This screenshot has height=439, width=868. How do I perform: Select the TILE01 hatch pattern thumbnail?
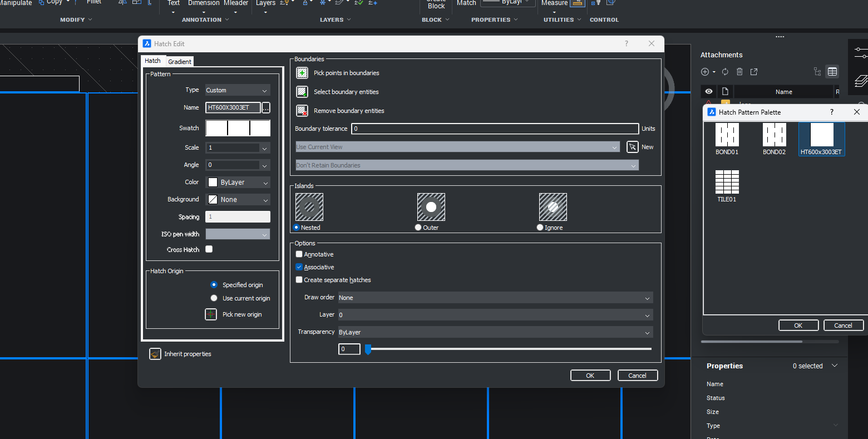click(x=727, y=182)
